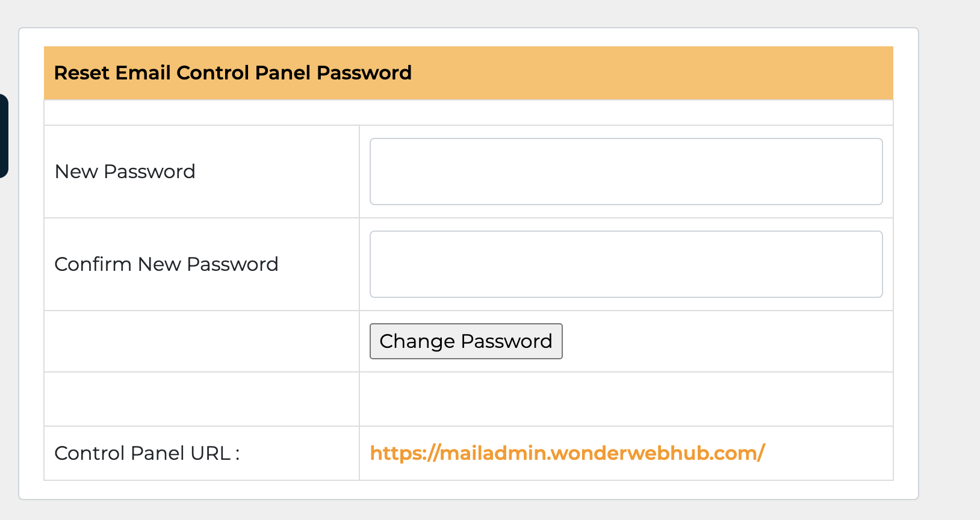This screenshot has height=520, width=980.
Task: Click the orange header bar's empty right side
Action: pyautogui.click(x=662, y=73)
